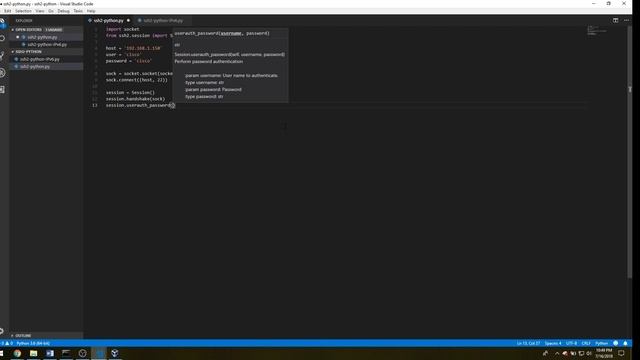Open the Go menu
640x360 pixels.
point(51,11)
